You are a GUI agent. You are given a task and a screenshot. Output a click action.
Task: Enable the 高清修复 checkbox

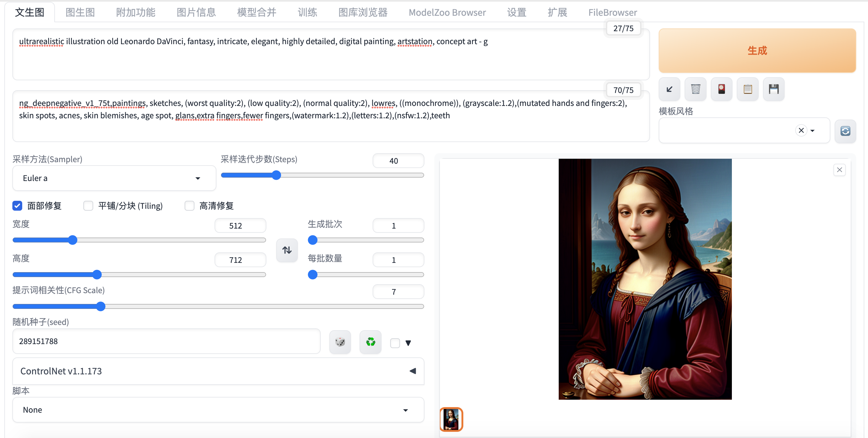(189, 206)
